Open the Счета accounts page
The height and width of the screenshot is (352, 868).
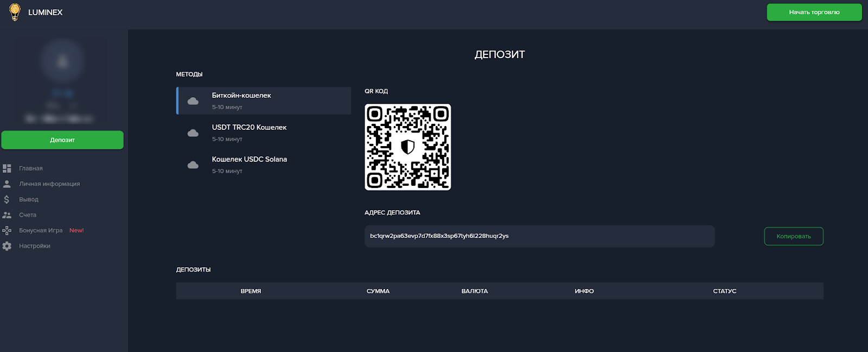coord(28,215)
